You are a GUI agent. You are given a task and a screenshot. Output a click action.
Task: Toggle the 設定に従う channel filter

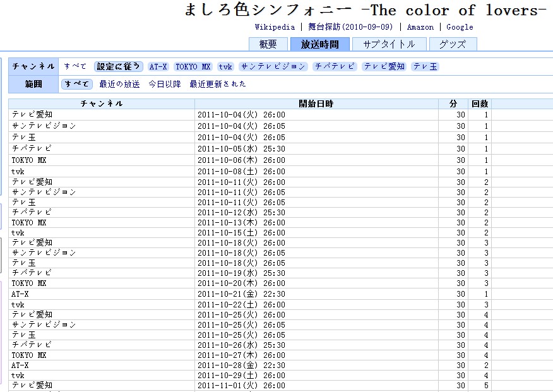point(119,66)
